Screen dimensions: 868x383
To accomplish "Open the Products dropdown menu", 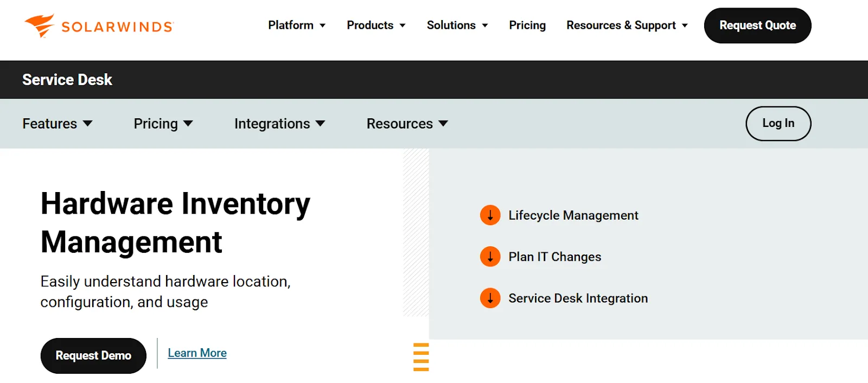I will [376, 25].
